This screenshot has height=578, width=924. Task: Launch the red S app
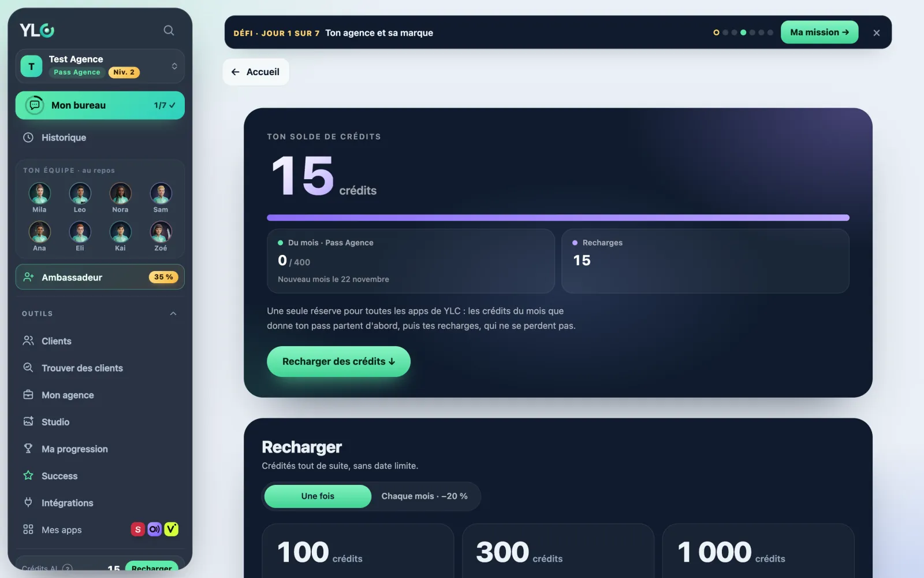coord(137,529)
